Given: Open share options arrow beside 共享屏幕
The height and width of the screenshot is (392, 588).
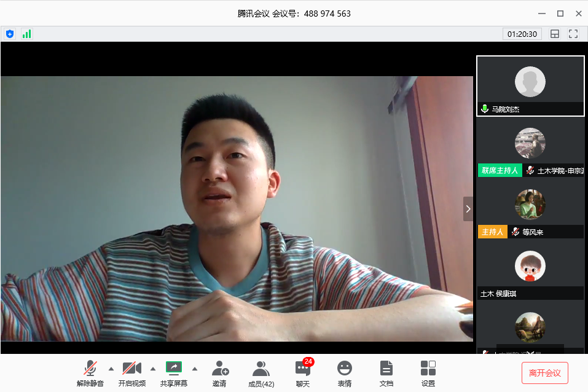Looking at the screenshot, I should tap(195, 369).
